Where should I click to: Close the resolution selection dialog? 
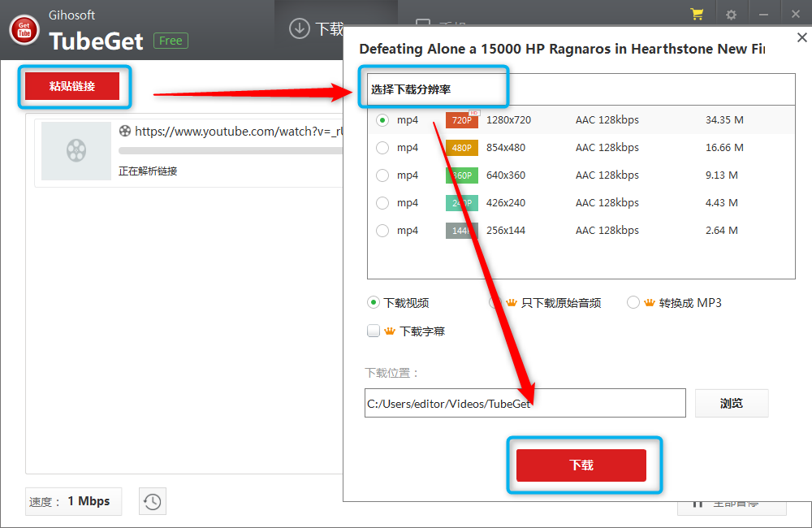pyautogui.click(x=801, y=37)
